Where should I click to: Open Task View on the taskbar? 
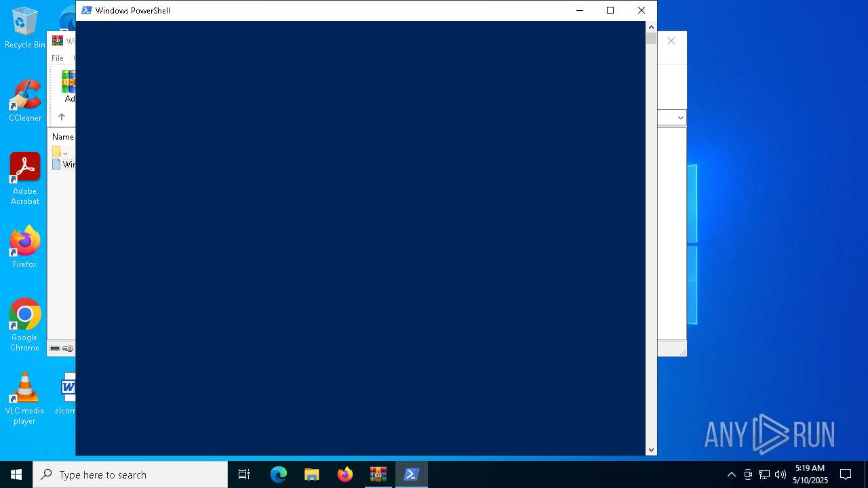[x=244, y=474]
